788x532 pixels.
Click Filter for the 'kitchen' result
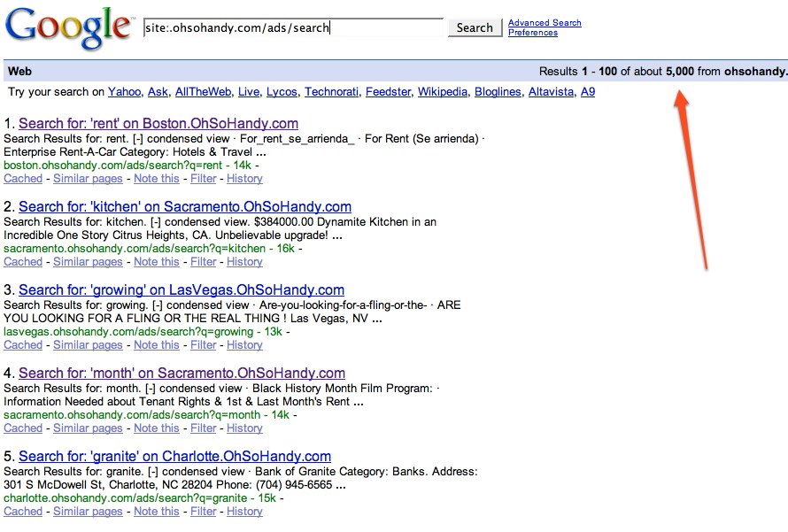[203, 262]
